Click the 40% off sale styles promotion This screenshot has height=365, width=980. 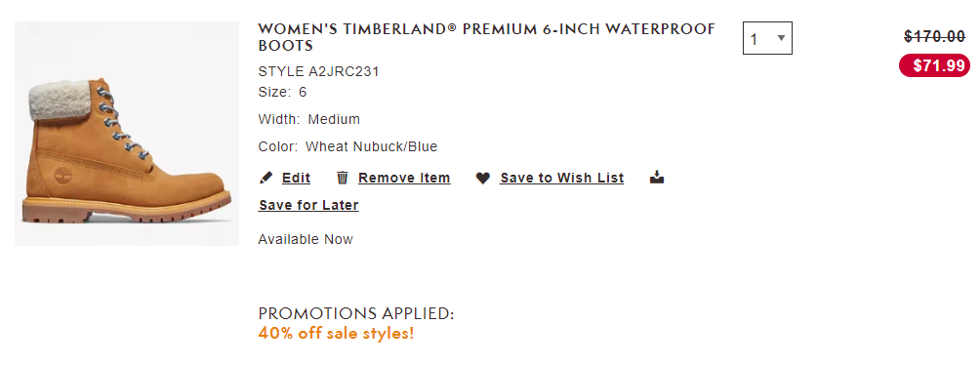click(x=336, y=333)
